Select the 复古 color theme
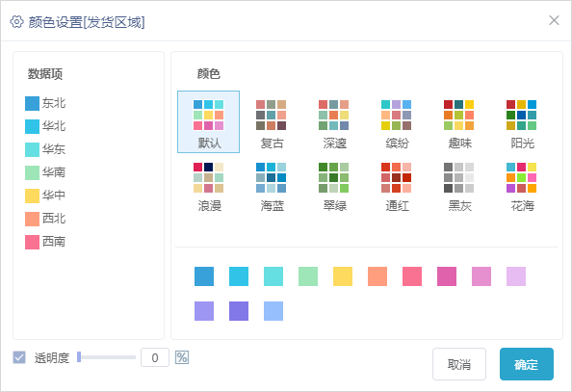This screenshot has width=572, height=392. tap(271, 122)
